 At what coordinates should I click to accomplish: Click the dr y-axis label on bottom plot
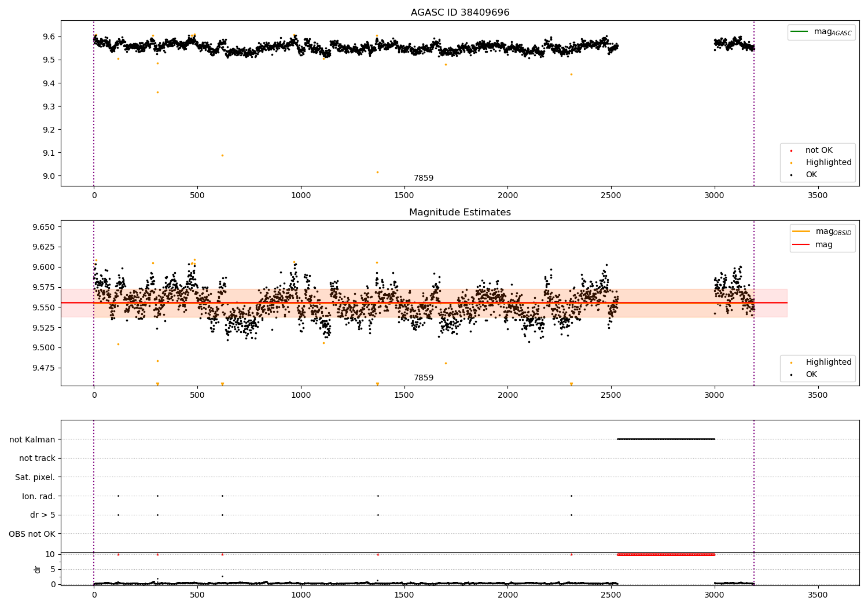[38, 569]
